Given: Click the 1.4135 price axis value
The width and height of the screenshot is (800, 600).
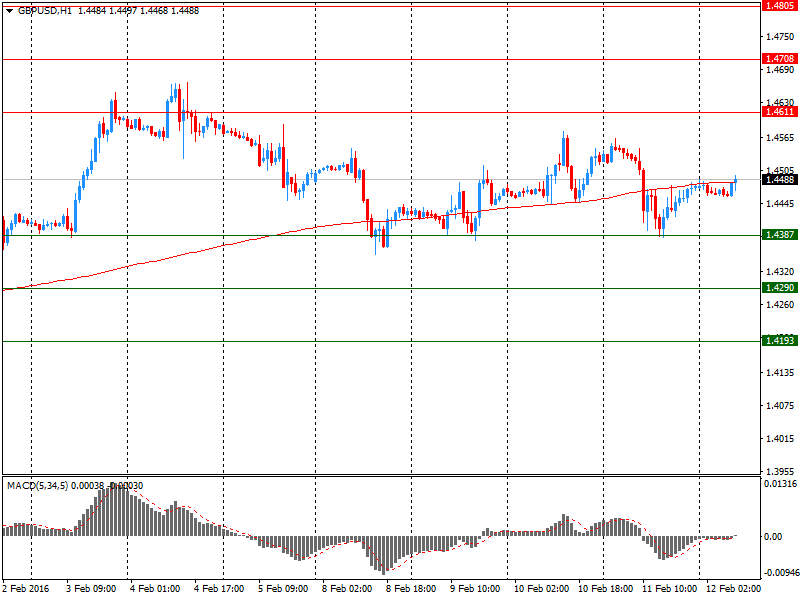Looking at the screenshot, I should pos(780,373).
